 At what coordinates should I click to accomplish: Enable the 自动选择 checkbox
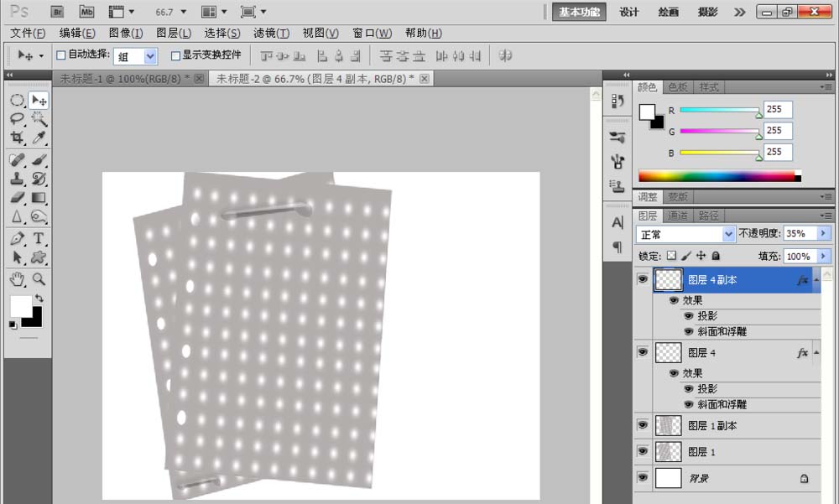[x=60, y=55]
